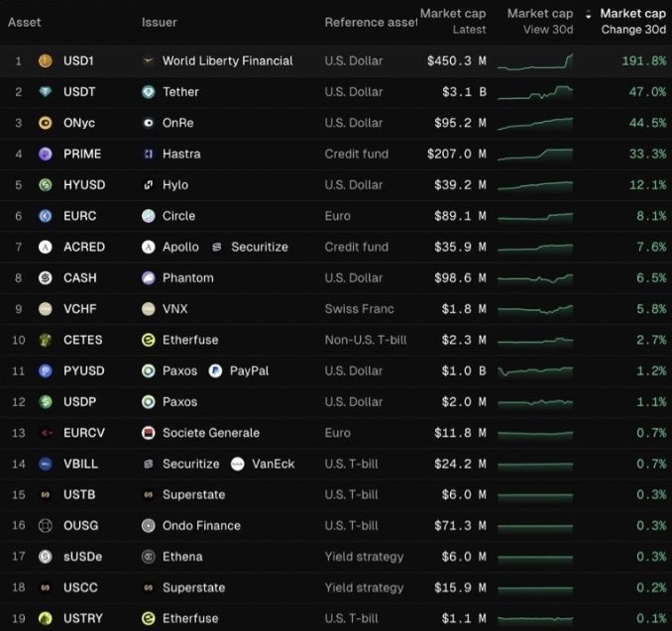Click the USD1 30-day sparkline chart

point(535,61)
